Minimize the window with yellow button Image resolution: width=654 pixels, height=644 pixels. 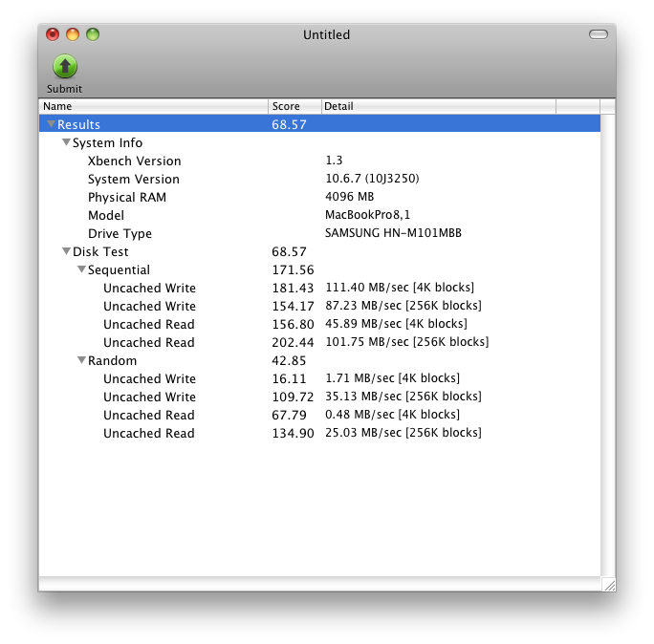coord(73,34)
